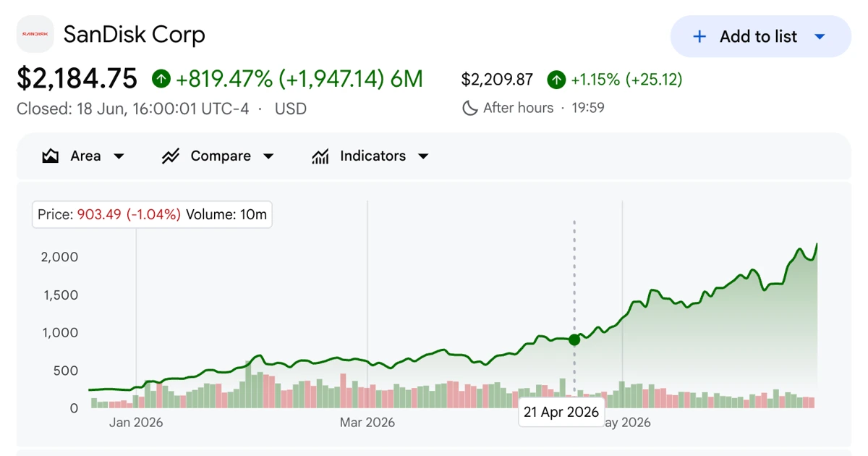
Task: Click the 1,500 y-axis label
Action: click(x=61, y=295)
